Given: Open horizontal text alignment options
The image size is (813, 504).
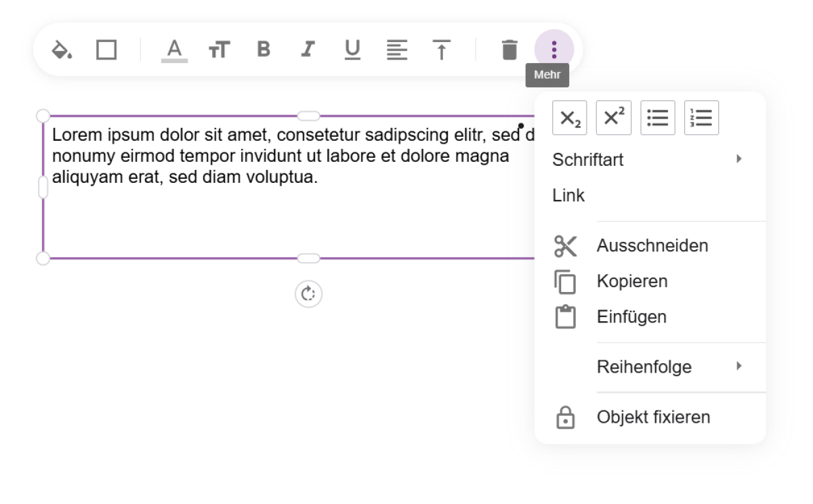Looking at the screenshot, I should [397, 49].
